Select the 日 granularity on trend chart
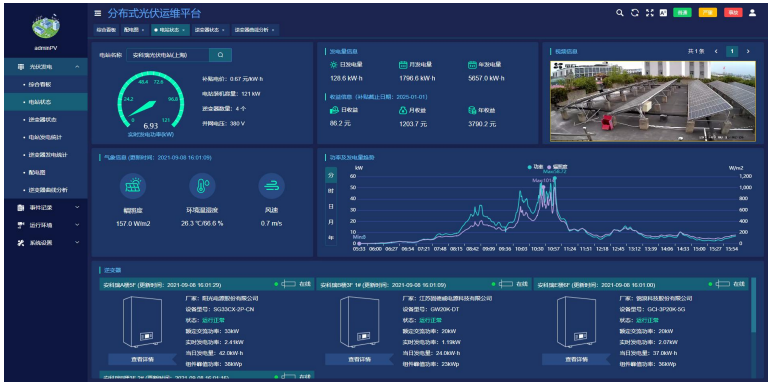This screenshot has width=771, height=387. 330,207
